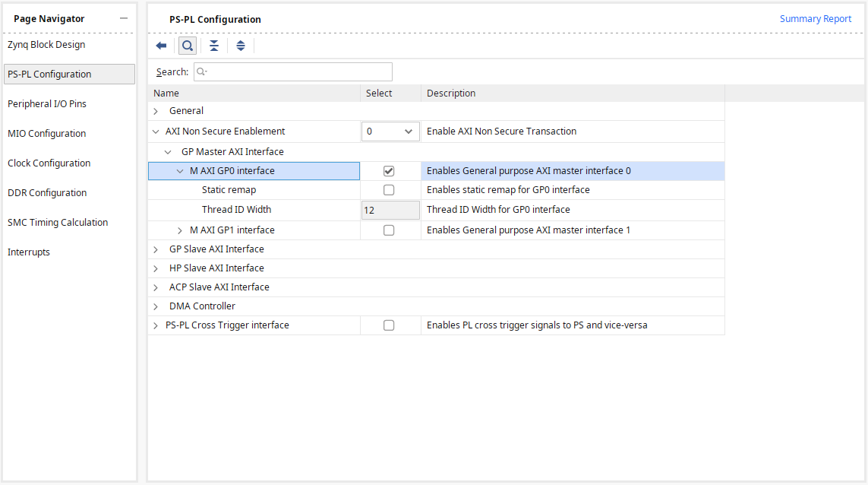Image resolution: width=868 pixels, height=485 pixels.
Task: Click the magnifier icon inside Search field
Action: (201, 72)
